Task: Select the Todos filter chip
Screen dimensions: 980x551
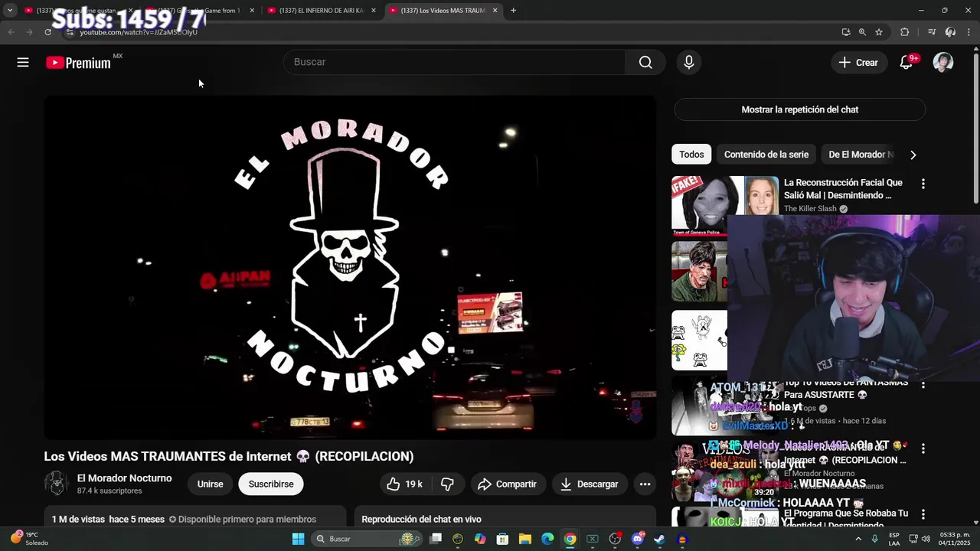Action: point(691,155)
